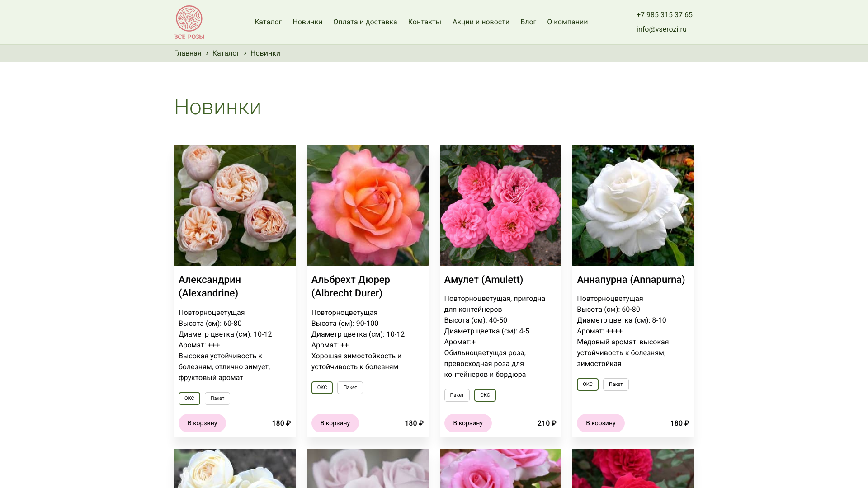Open Амулет (Amulett) product title
The height and width of the screenshot is (488, 868).
(x=484, y=280)
